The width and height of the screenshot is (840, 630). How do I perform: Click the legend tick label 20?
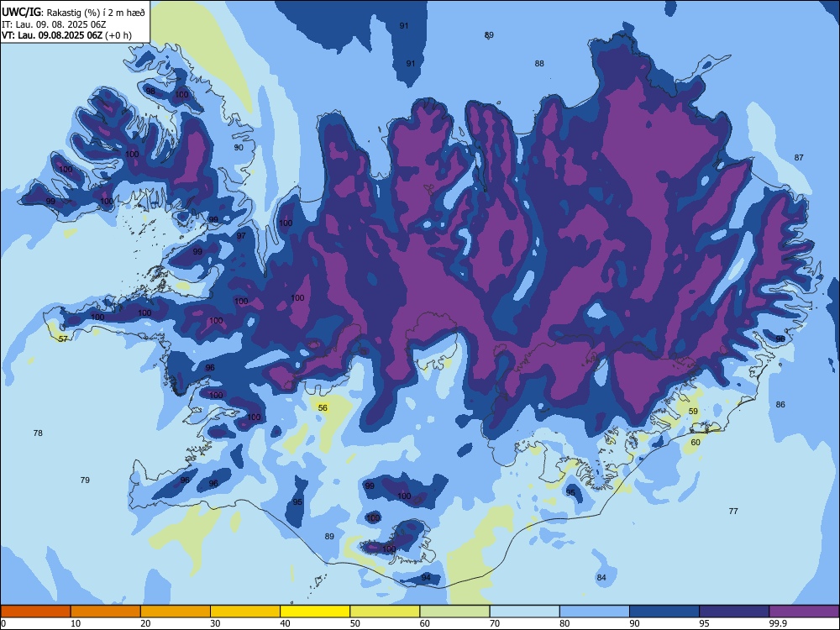[145, 623]
